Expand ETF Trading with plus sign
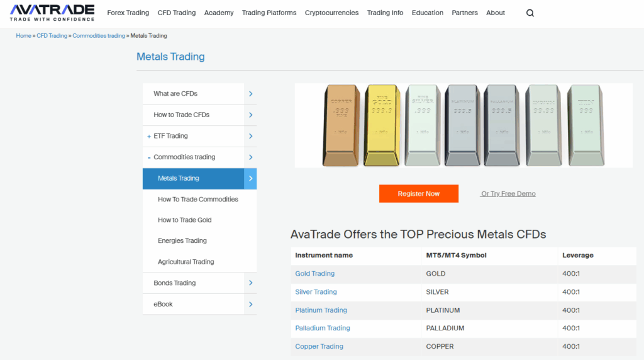 [148, 137]
